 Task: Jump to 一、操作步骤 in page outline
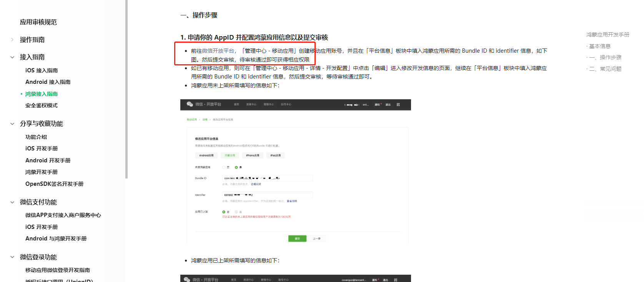click(x=605, y=57)
